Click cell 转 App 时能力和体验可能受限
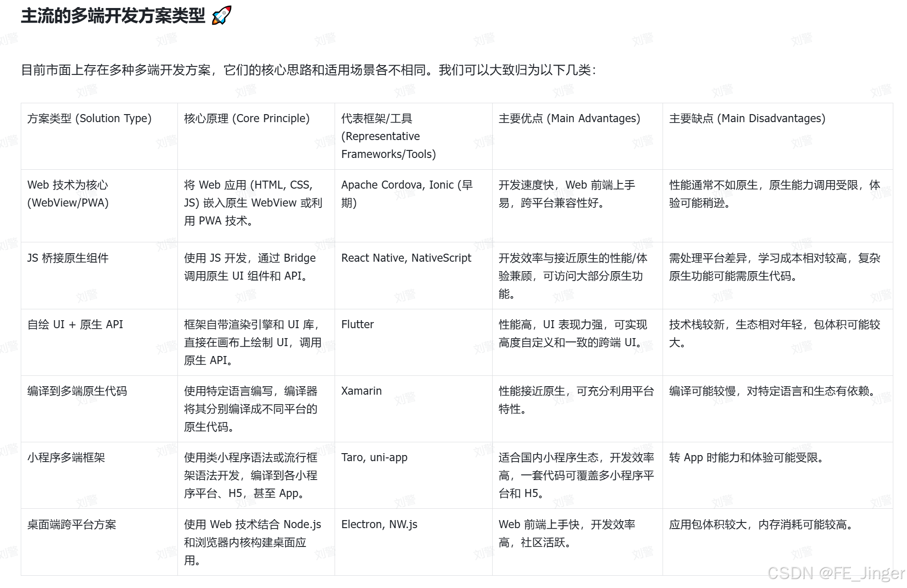The width and height of the screenshot is (907, 588). (x=778, y=475)
